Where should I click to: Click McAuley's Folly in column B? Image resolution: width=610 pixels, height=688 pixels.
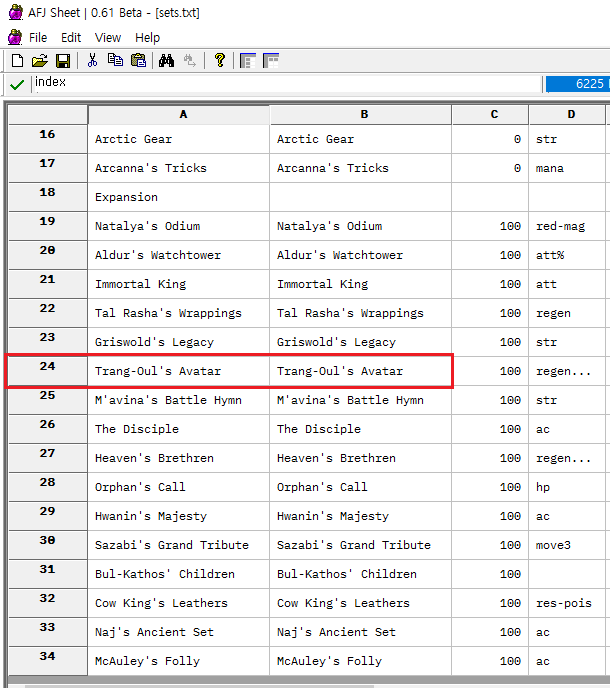click(x=360, y=661)
